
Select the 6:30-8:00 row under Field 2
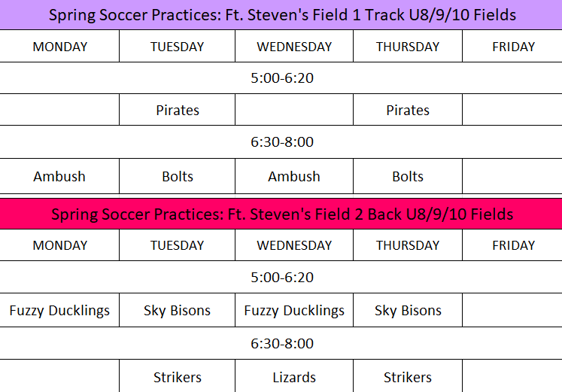pyautogui.click(x=281, y=344)
